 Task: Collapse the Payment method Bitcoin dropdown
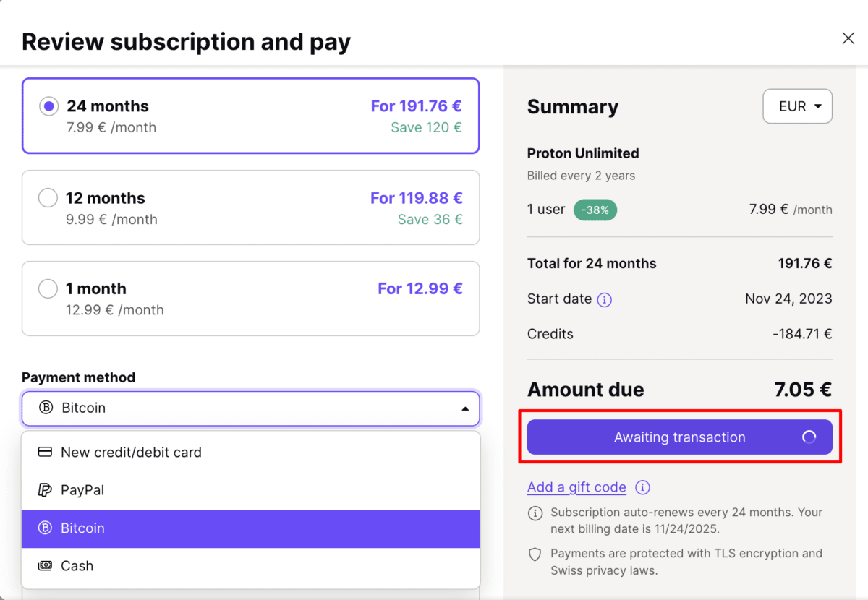coord(250,408)
